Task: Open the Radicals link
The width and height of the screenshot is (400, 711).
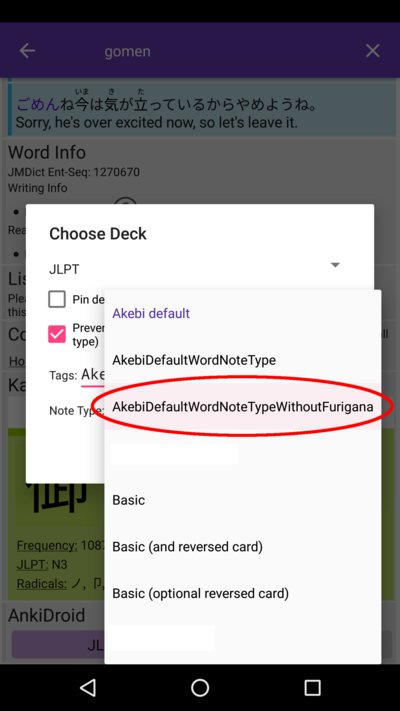Action: (x=42, y=584)
